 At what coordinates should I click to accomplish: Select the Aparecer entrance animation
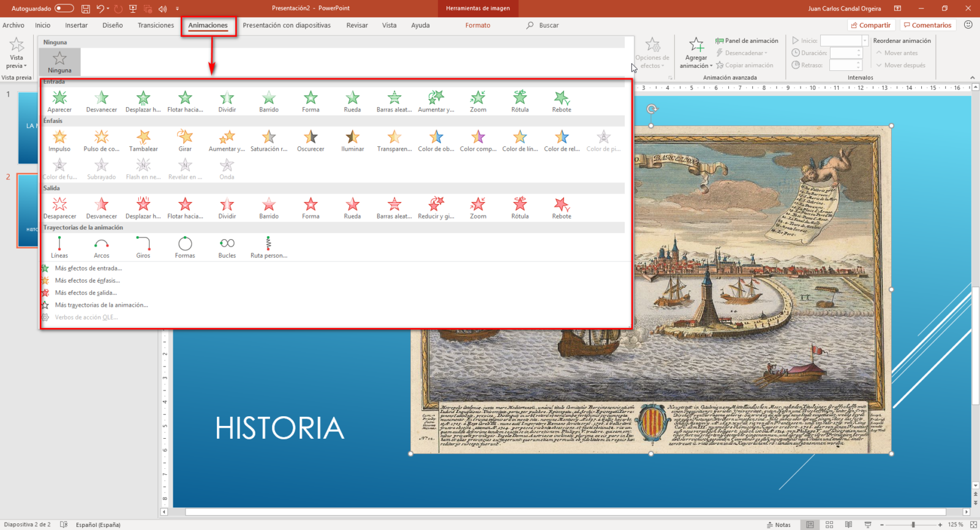[59, 101]
